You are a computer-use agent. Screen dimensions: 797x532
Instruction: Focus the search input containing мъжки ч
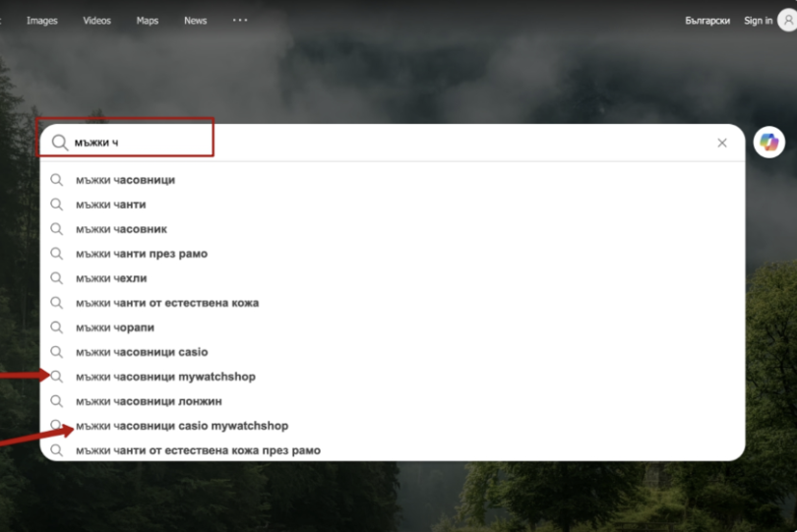point(392,143)
